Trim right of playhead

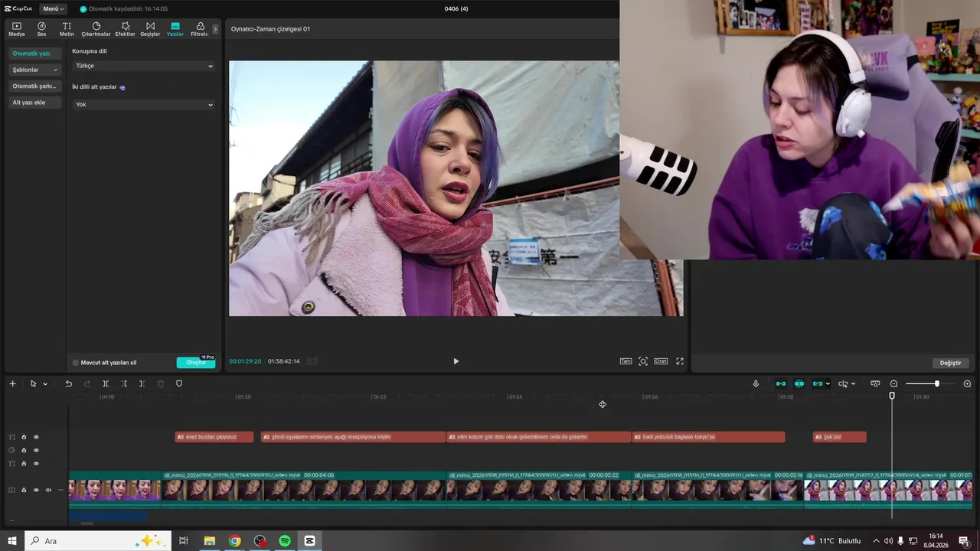click(x=142, y=383)
